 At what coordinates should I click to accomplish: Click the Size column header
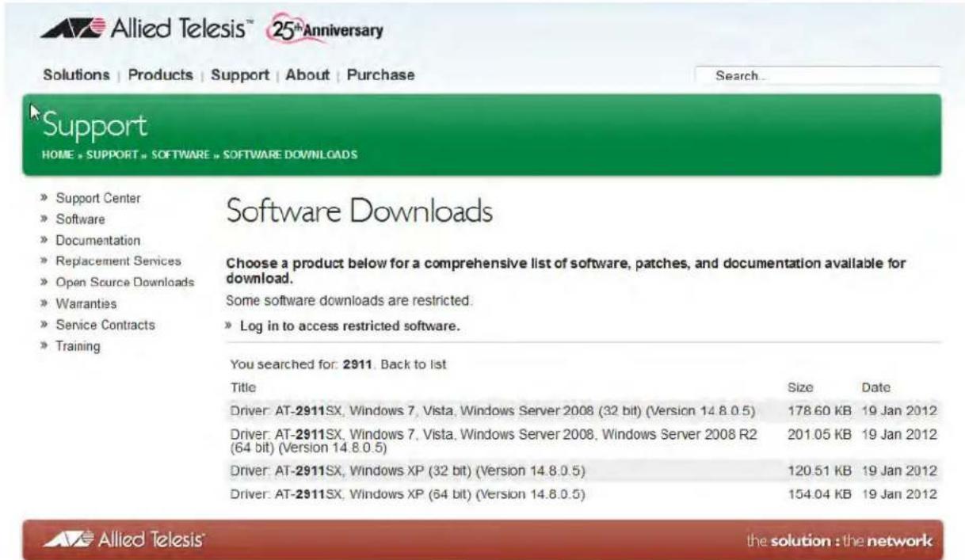pyautogui.click(x=800, y=388)
